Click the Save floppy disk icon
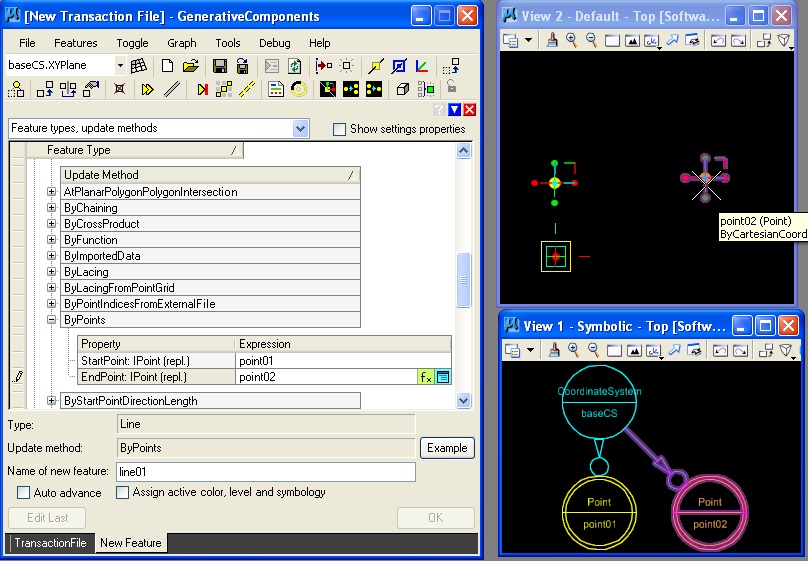Image resolution: width=808 pixels, height=561 pixels. click(x=220, y=65)
